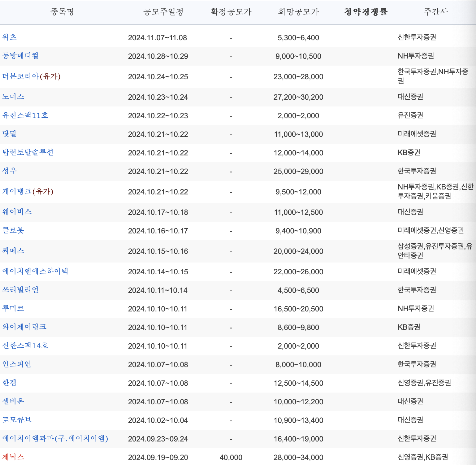This screenshot has width=476, height=465.
Task: Click the 희망공모가 column header
Action: coord(298,12)
